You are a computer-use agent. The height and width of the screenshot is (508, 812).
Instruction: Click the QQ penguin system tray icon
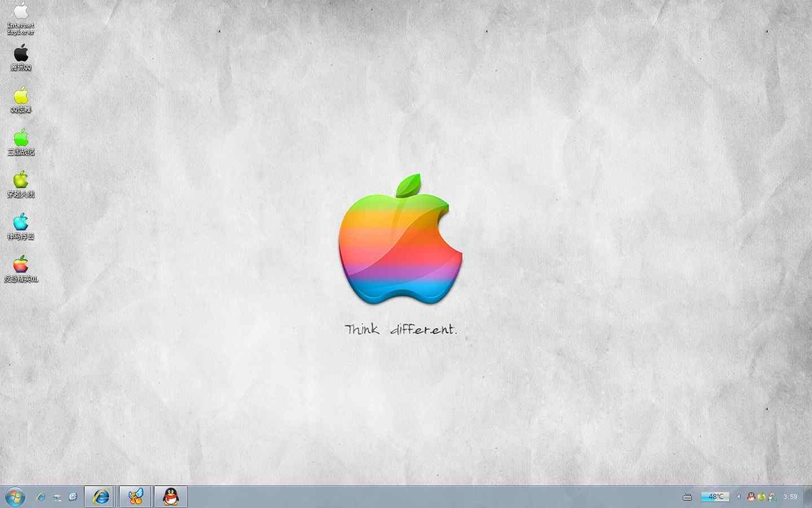tap(751, 497)
